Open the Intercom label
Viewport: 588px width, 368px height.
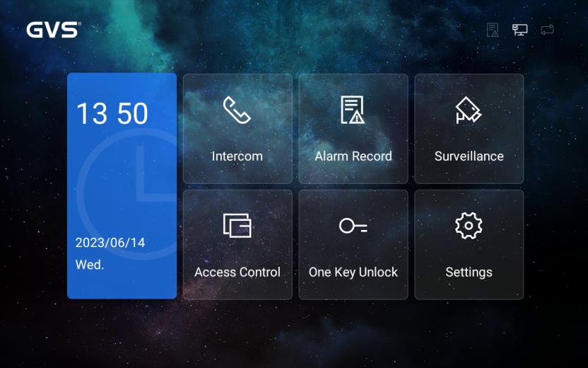[237, 156]
